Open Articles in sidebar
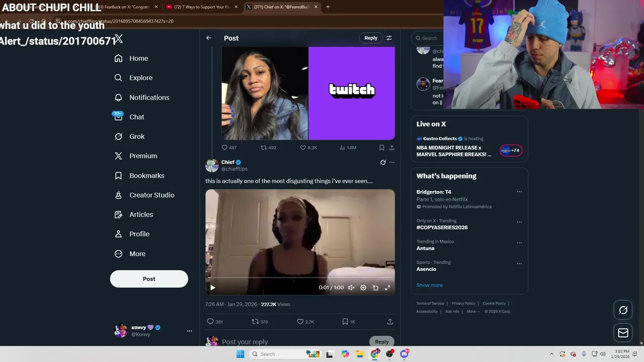Viewport: 644px width, 362px height. point(134,215)
